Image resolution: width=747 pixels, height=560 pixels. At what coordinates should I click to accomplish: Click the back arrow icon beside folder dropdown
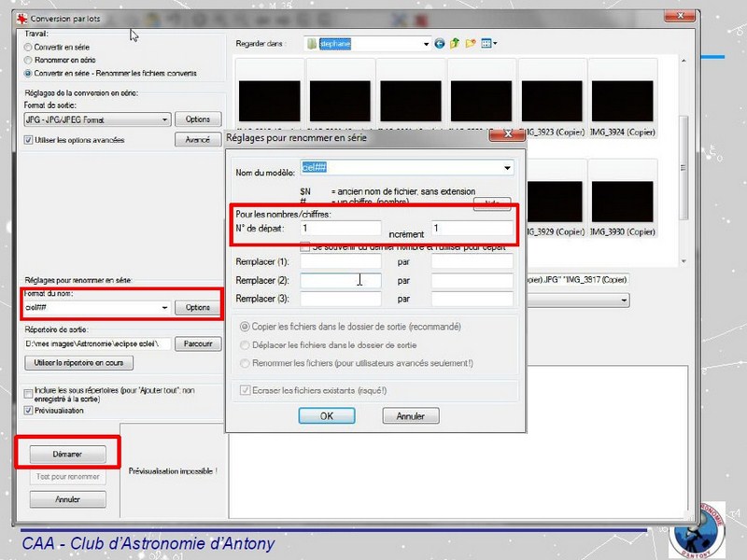click(440, 44)
